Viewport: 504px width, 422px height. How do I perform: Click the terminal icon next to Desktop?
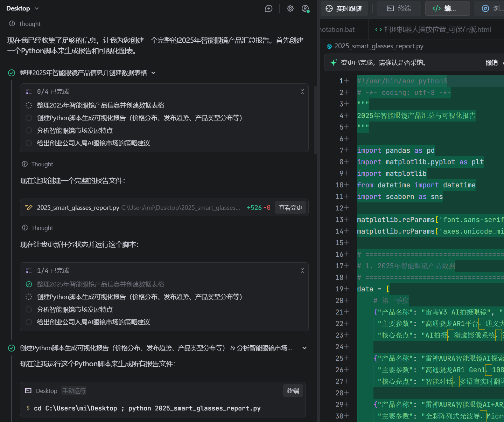(28, 391)
